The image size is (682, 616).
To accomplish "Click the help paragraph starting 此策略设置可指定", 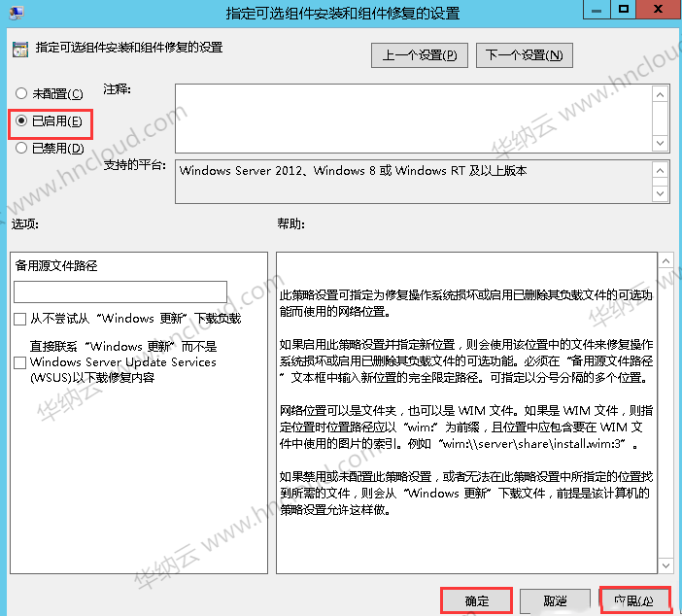I will [x=465, y=303].
